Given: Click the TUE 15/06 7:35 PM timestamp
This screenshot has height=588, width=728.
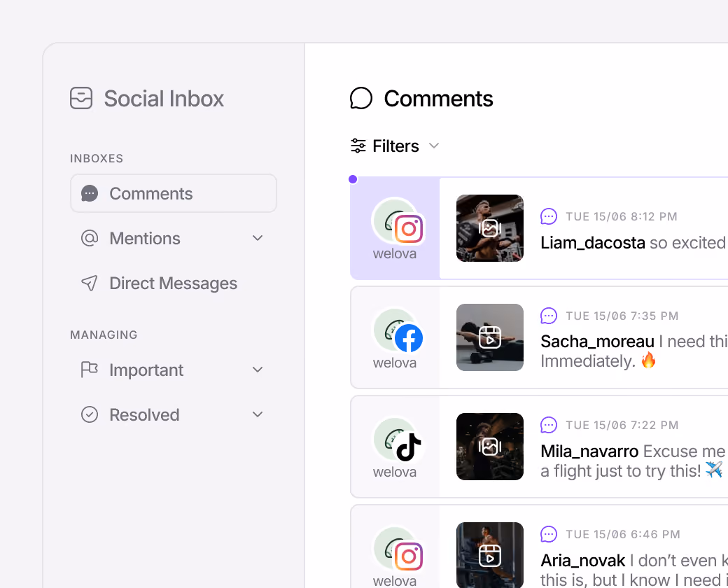Looking at the screenshot, I should (622, 316).
